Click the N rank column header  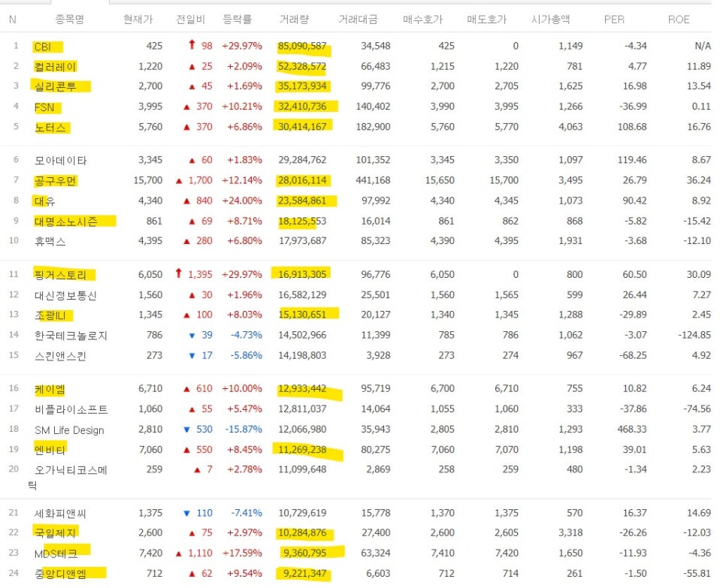[x=13, y=20]
